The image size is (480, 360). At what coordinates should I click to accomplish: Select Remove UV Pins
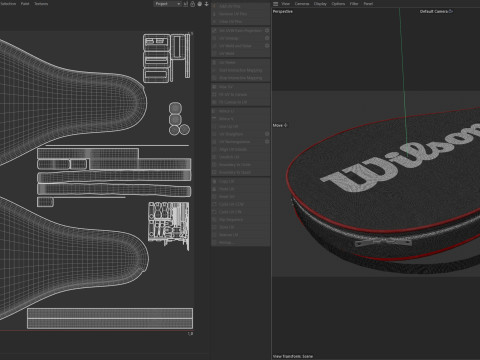click(x=240, y=14)
